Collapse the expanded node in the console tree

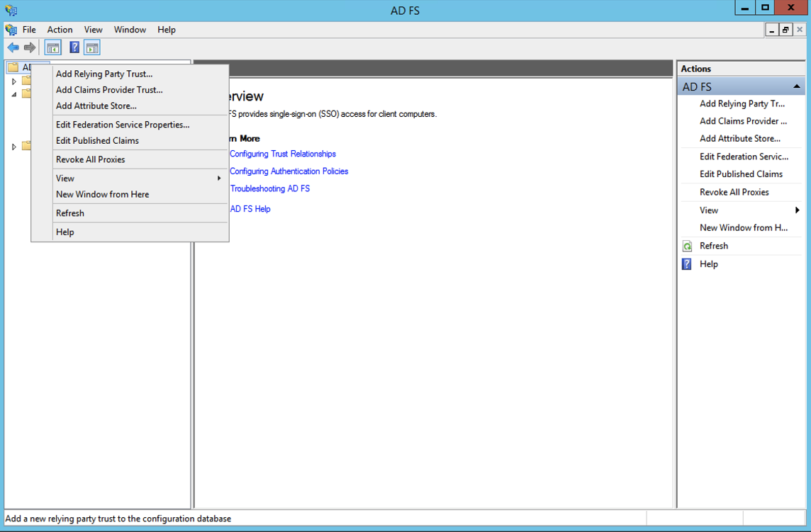14,94
